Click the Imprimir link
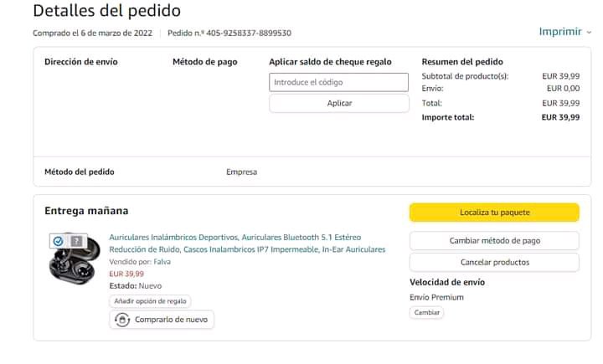Image resolution: width=603 pixels, height=364 pixels. [x=560, y=32]
